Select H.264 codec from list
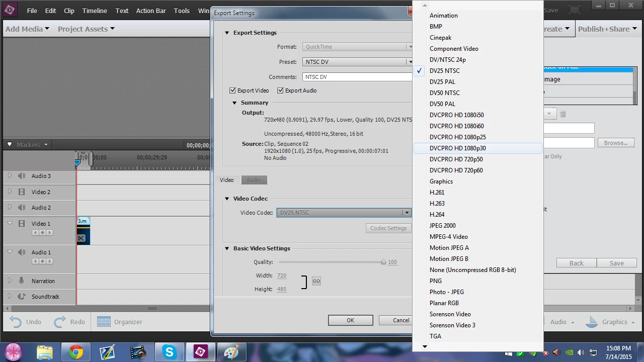 coord(478,215)
